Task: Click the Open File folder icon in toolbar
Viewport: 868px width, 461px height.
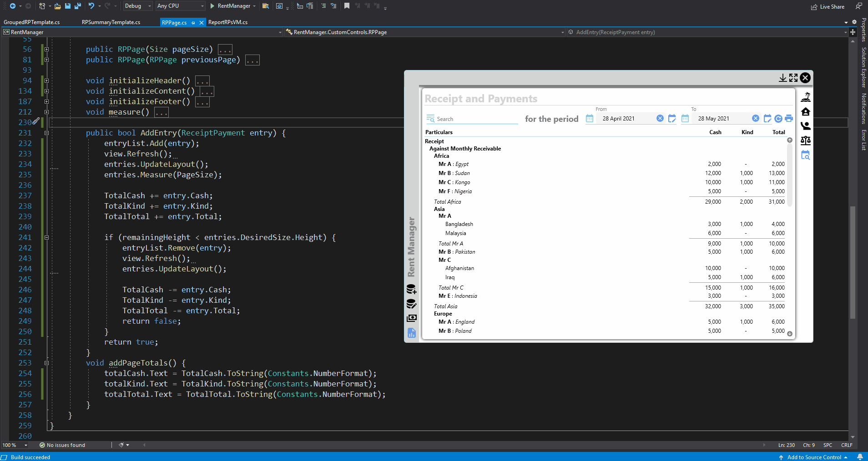Action: point(57,6)
